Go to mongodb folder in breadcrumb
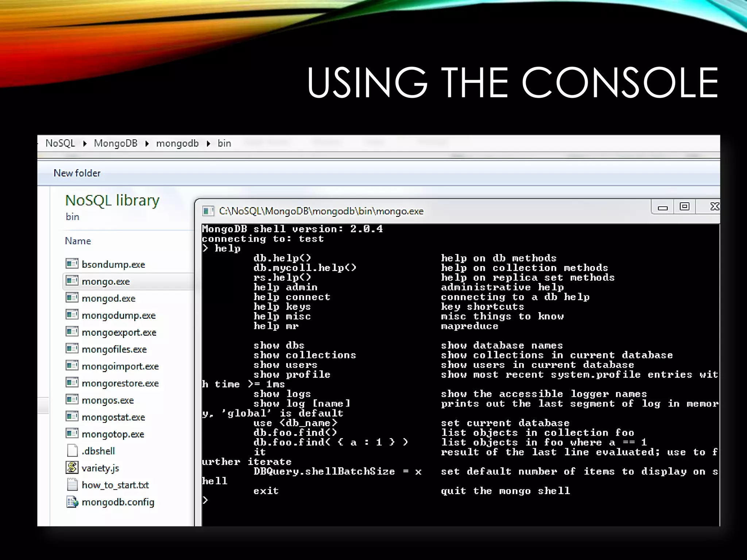 [177, 144]
